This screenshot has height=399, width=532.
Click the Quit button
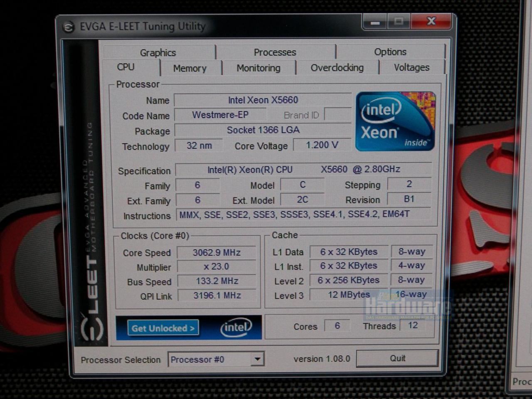click(x=397, y=358)
